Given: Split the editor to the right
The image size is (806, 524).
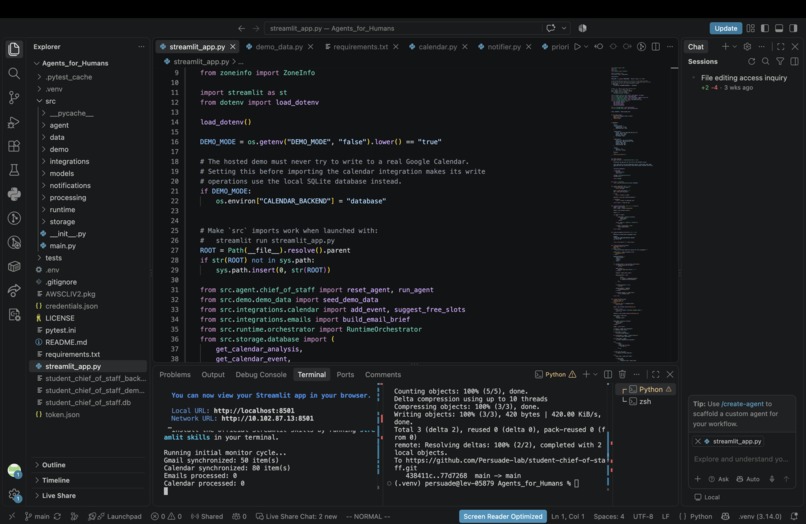Looking at the screenshot, I should [x=656, y=47].
